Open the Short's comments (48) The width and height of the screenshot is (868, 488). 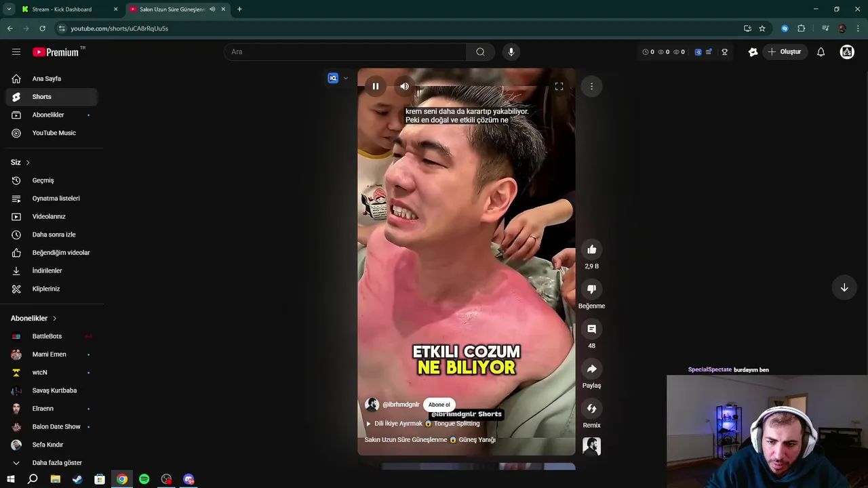coord(591,329)
